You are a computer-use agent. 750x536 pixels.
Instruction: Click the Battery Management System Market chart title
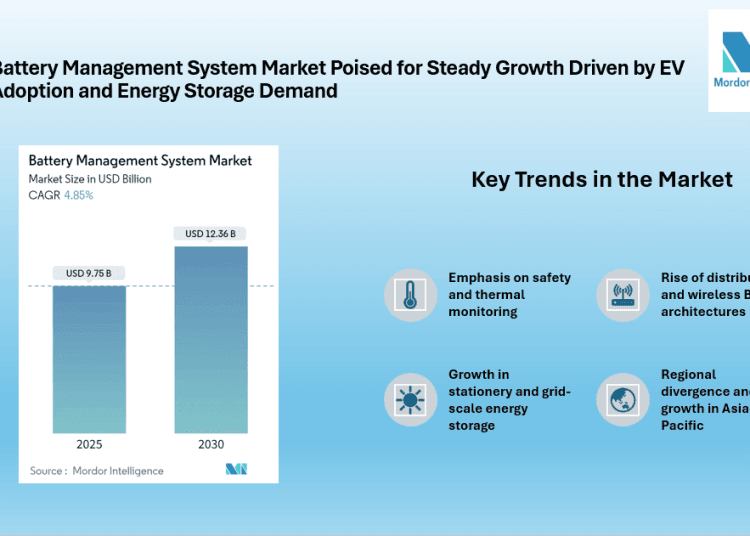coord(140,160)
